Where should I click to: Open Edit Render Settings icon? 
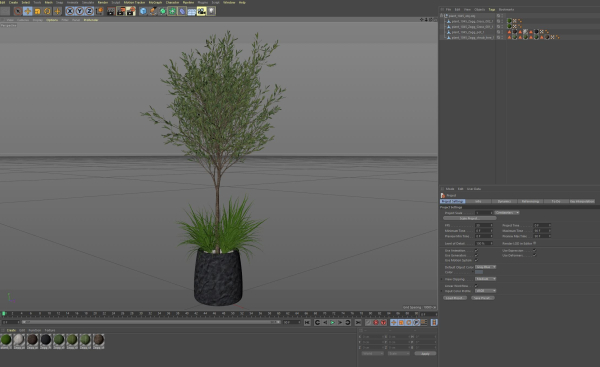click(131, 11)
